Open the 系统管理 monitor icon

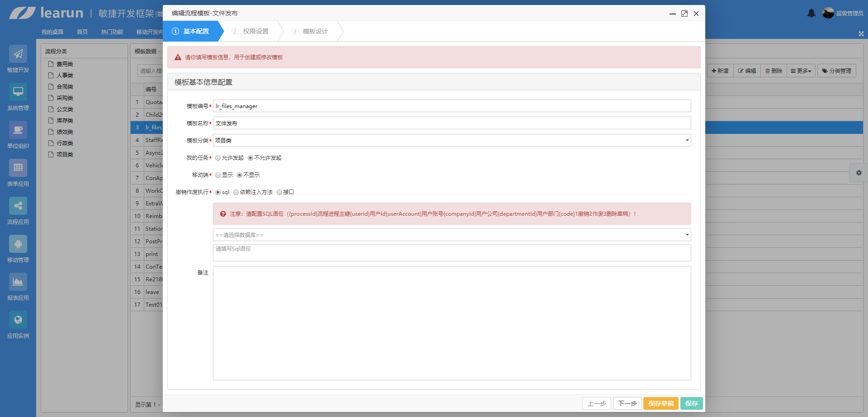tap(18, 92)
